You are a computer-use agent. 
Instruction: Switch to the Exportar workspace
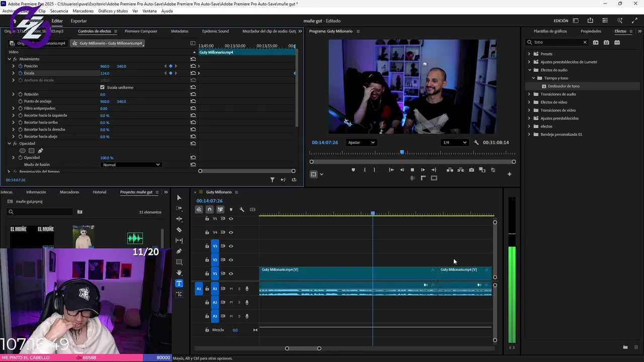pos(78,21)
